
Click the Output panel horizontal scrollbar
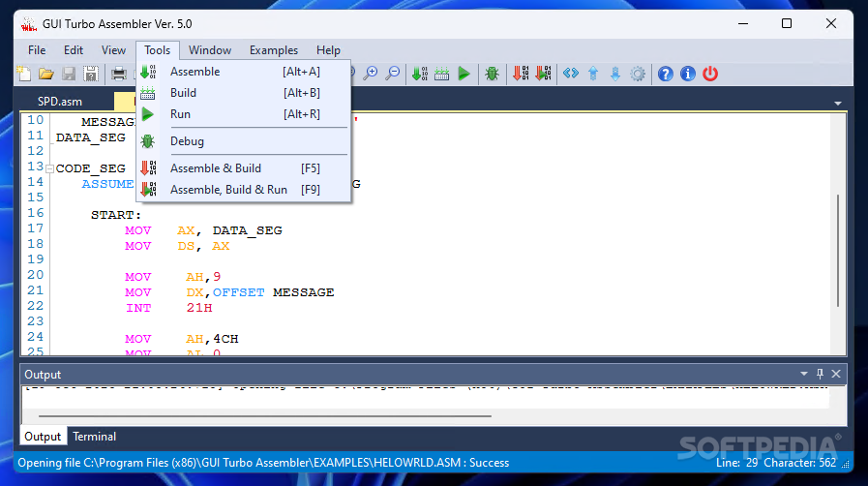[x=264, y=415]
